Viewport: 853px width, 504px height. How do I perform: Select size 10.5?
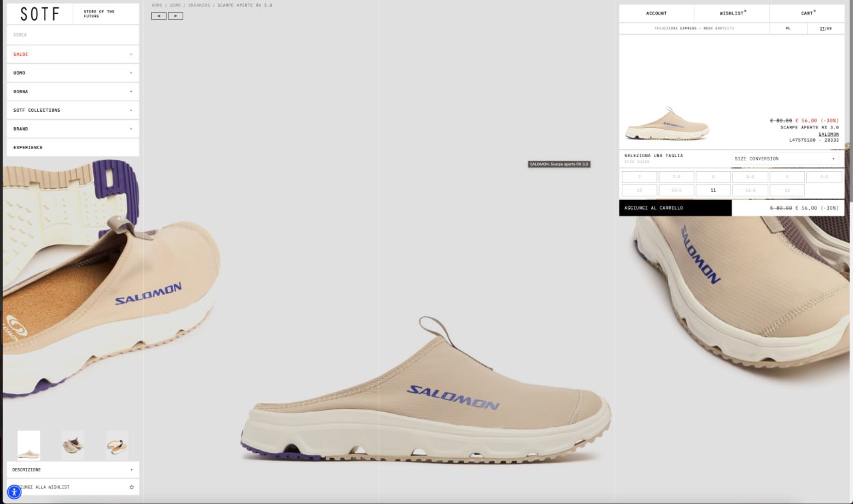click(676, 190)
